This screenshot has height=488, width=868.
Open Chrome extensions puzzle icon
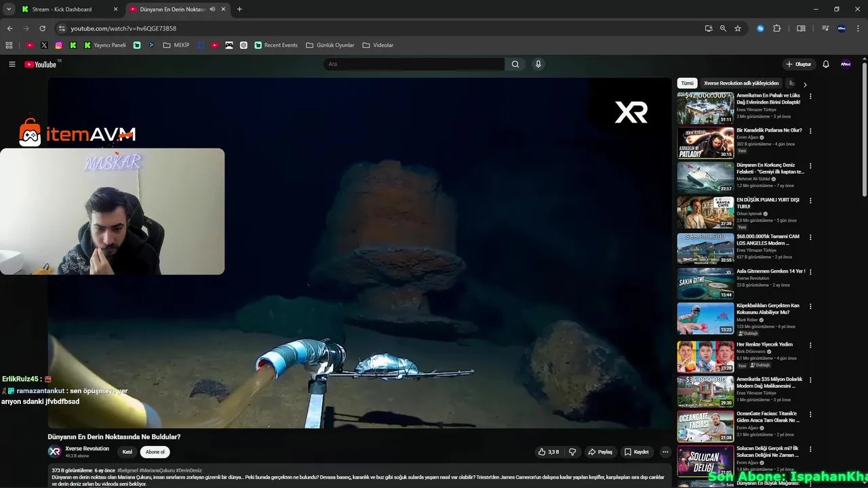click(x=777, y=28)
